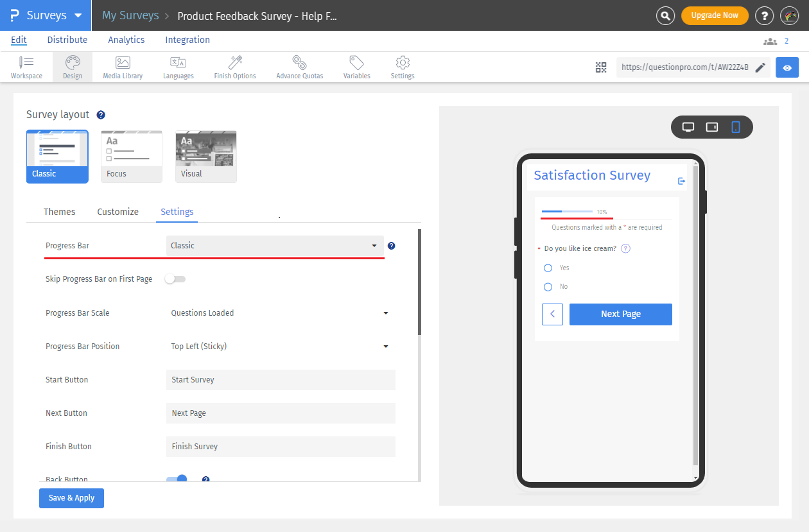This screenshot has width=809, height=532.
Task: Click Save & Apply
Action: coord(71,498)
